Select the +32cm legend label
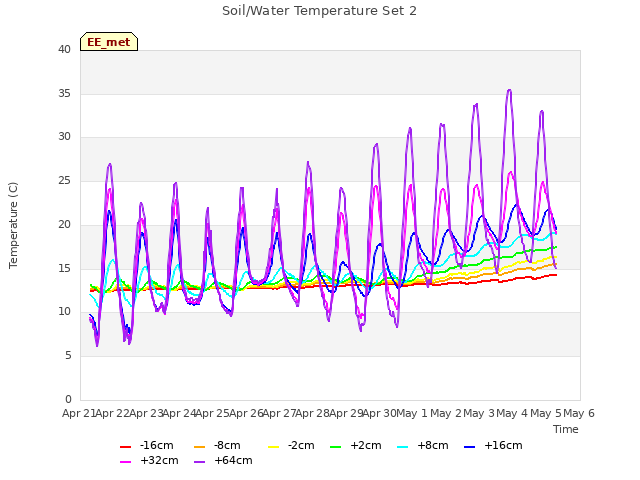Image resolution: width=640 pixels, height=480 pixels. (x=159, y=460)
